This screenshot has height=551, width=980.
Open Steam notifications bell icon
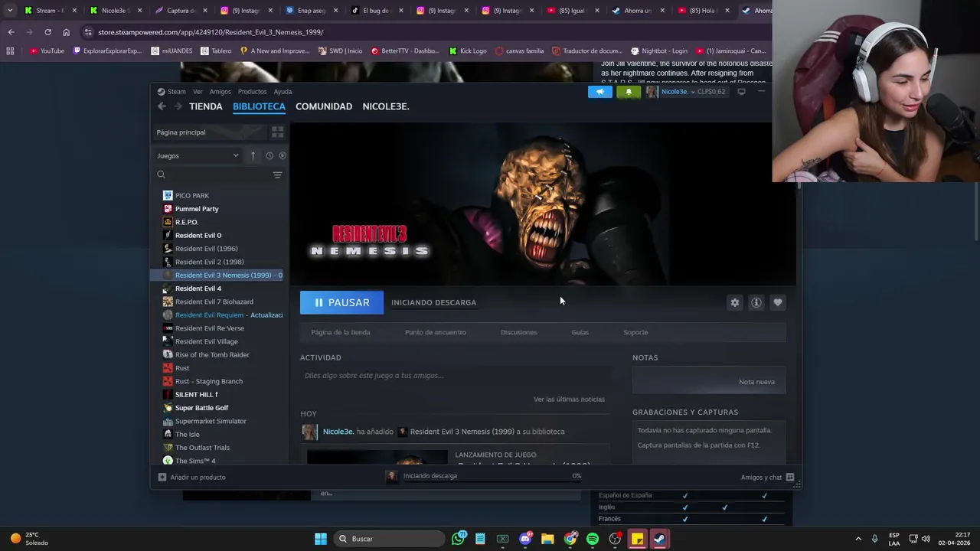tap(629, 92)
